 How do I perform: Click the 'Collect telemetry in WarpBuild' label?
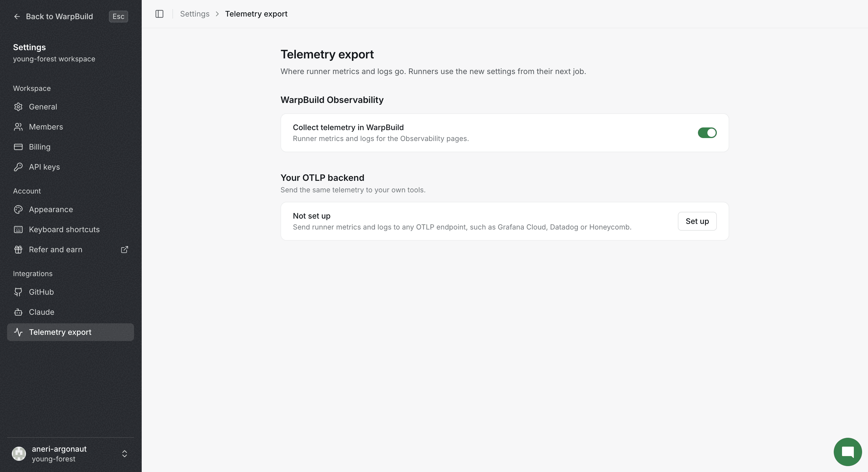348,127
